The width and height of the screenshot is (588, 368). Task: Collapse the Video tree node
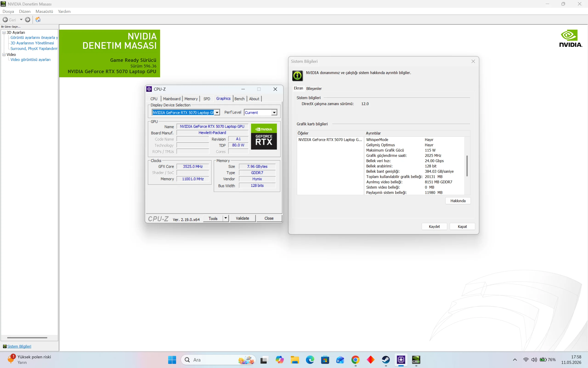point(4,55)
